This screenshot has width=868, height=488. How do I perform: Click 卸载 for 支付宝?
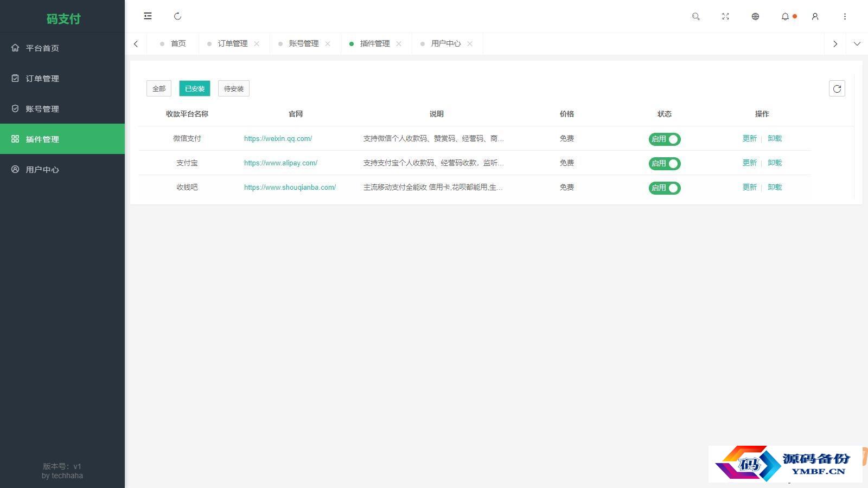coord(775,163)
